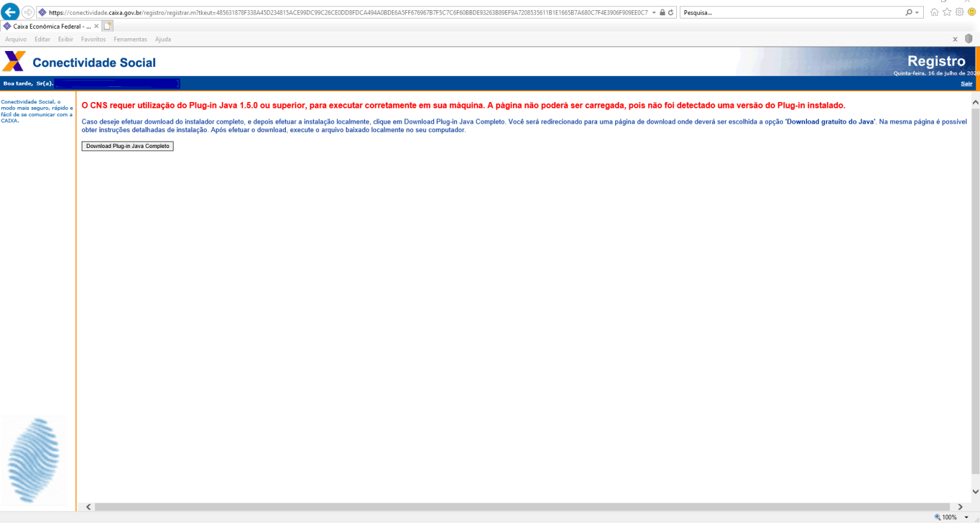Click the search magnifier icon

point(909,11)
